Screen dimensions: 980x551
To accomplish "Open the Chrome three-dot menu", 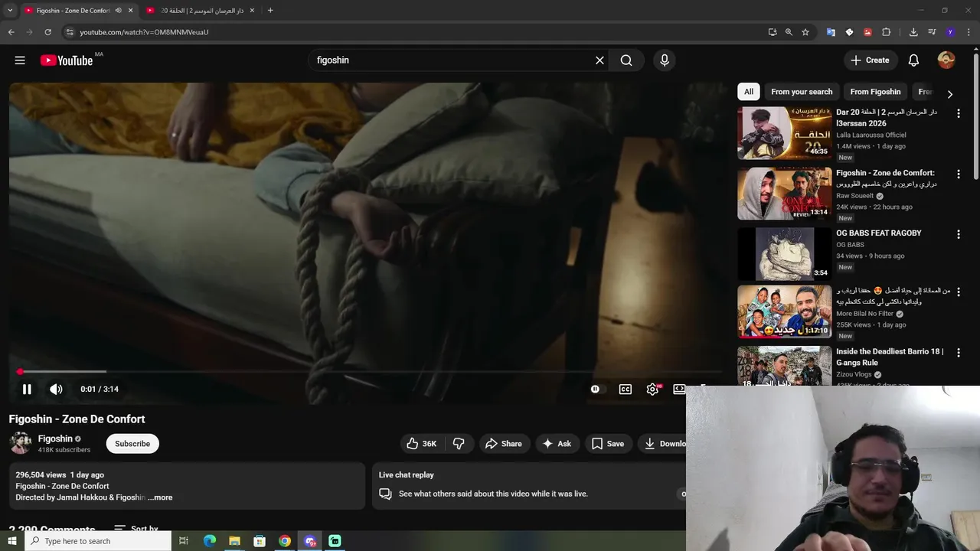I will [969, 32].
